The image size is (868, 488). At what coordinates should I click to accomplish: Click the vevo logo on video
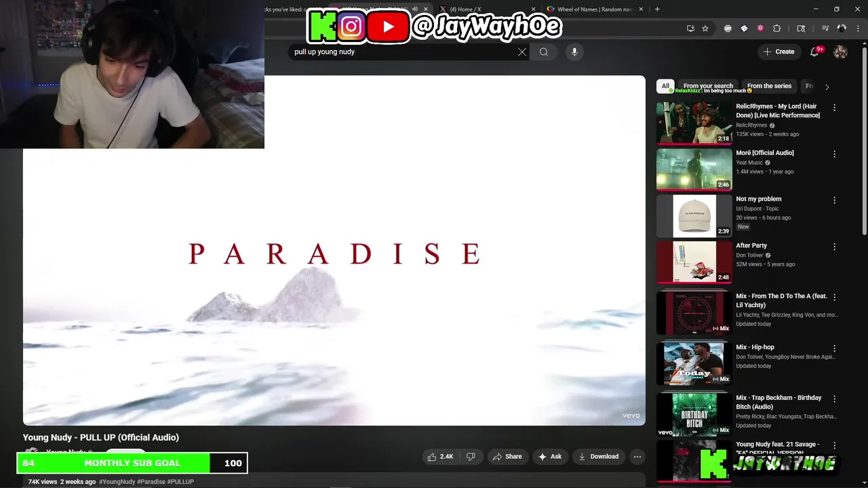(631, 415)
